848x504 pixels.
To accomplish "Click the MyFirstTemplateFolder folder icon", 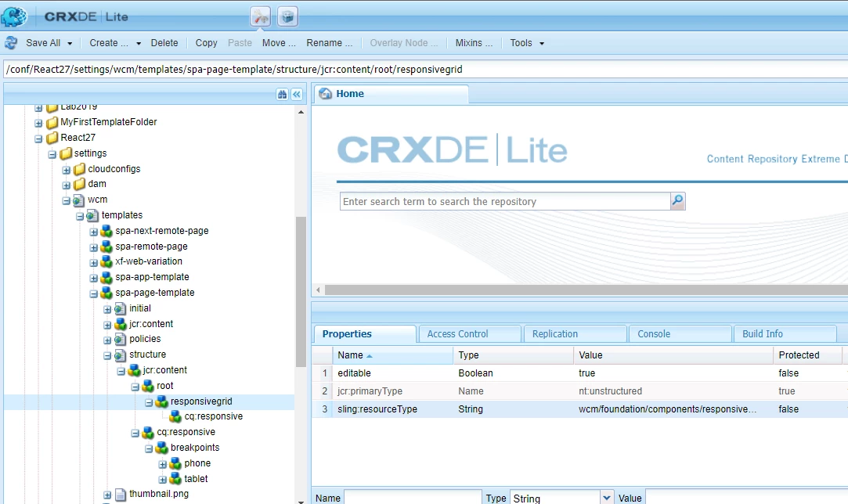I will tap(52, 123).
